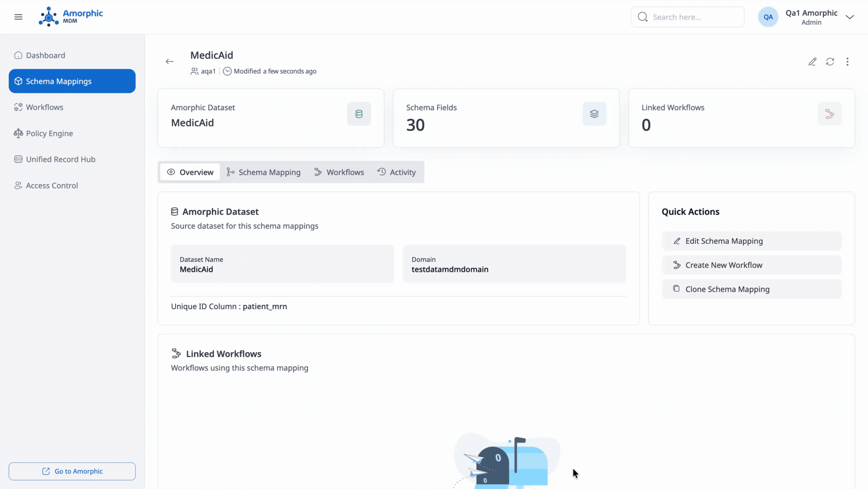
Task: Click the Schema Mappings cube icon
Action: point(18,81)
